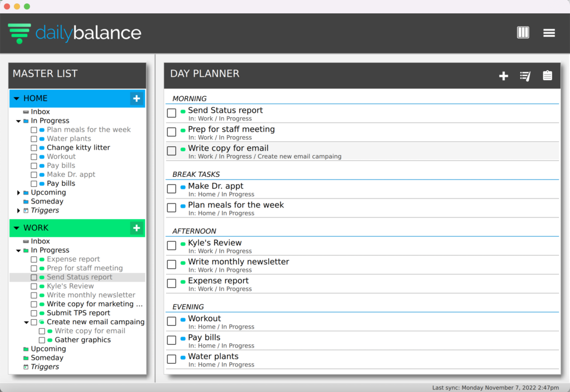
Task: Add item with WORK section plus button
Action: (136, 228)
